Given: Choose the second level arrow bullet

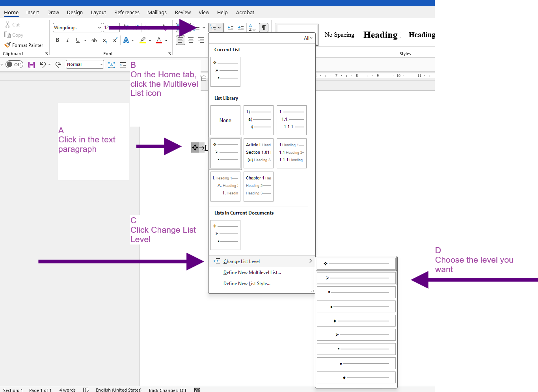Looking at the screenshot, I should coord(356,278).
